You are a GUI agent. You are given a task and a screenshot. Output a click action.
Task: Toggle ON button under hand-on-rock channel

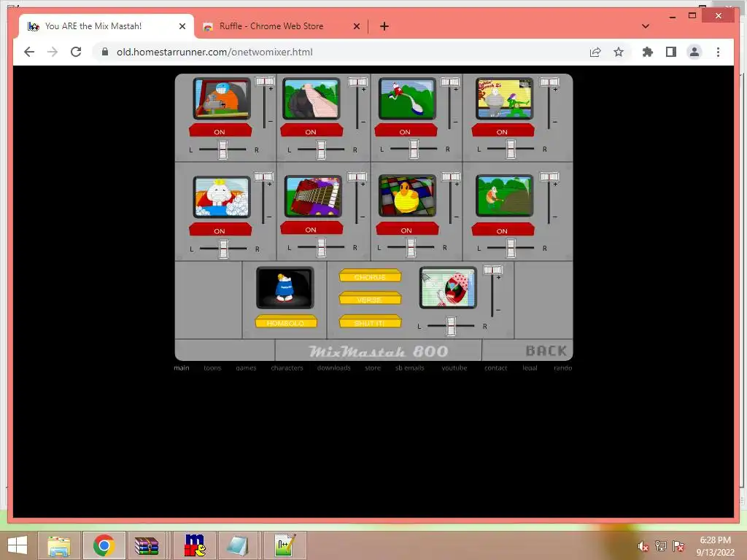[311, 131]
